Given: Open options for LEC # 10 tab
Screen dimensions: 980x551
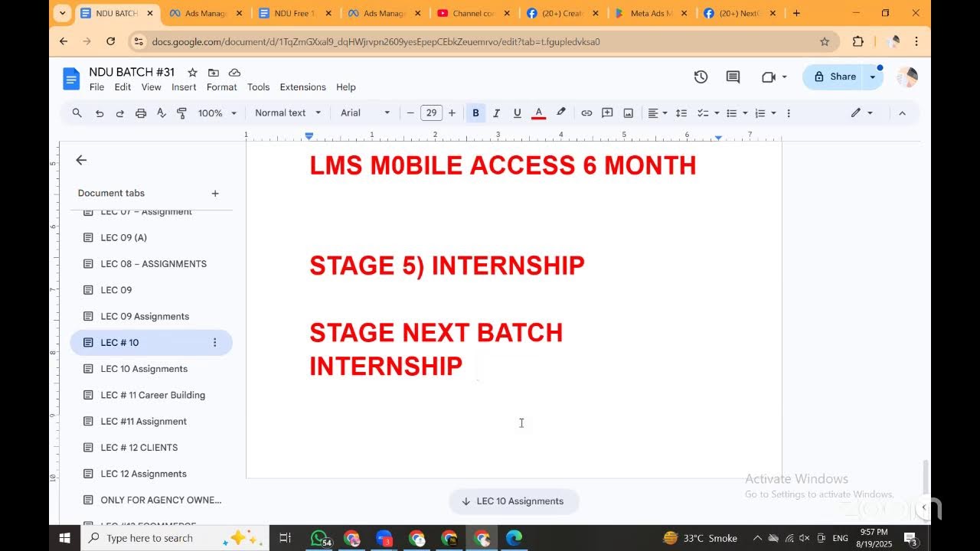Looking at the screenshot, I should 215,343.
